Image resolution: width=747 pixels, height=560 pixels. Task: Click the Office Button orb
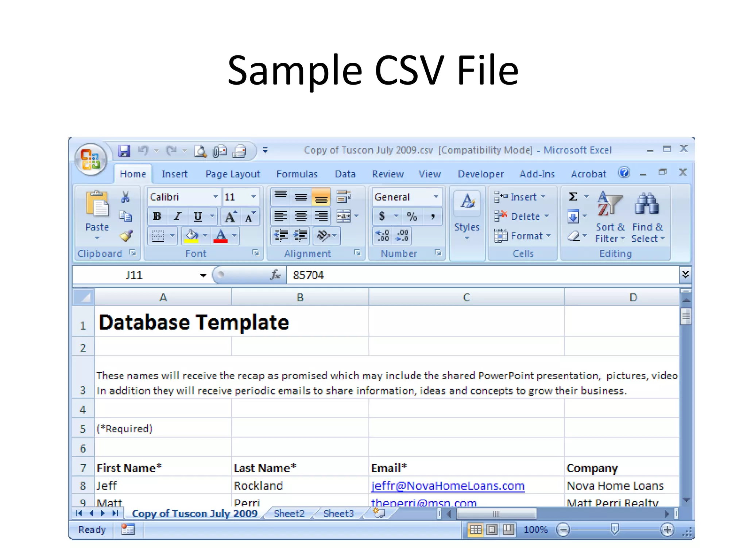coord(91,160)
